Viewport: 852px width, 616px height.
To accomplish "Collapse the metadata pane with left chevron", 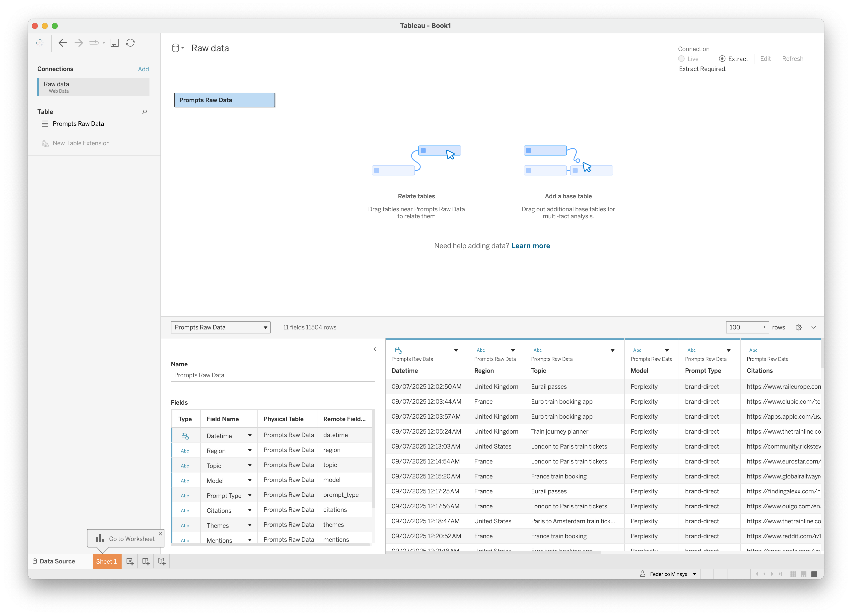I will [375, 349].
